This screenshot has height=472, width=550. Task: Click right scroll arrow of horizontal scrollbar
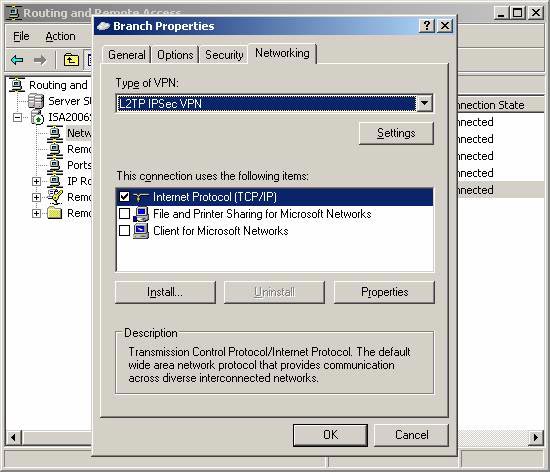click(x=536, y=438)
